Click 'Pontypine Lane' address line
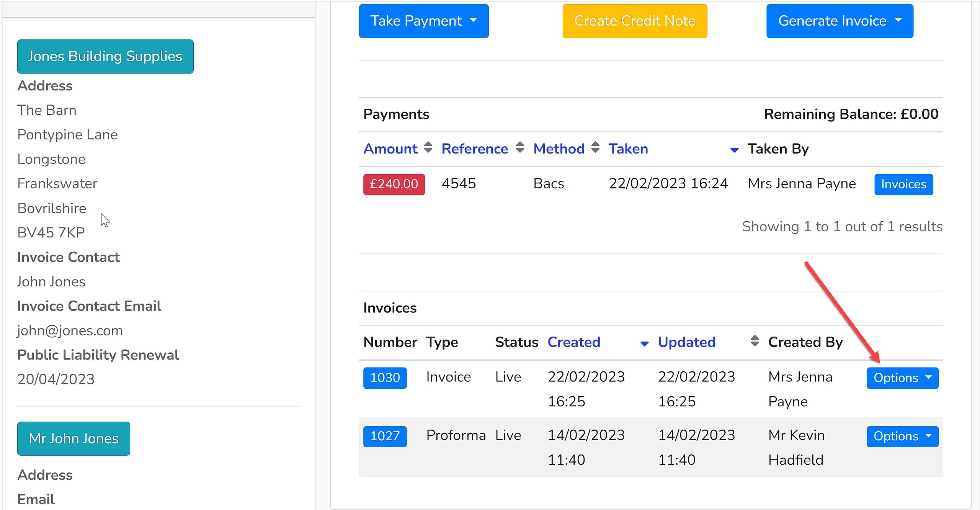The height and width of the screenshot is (510, 980). (x=67, y=134)
